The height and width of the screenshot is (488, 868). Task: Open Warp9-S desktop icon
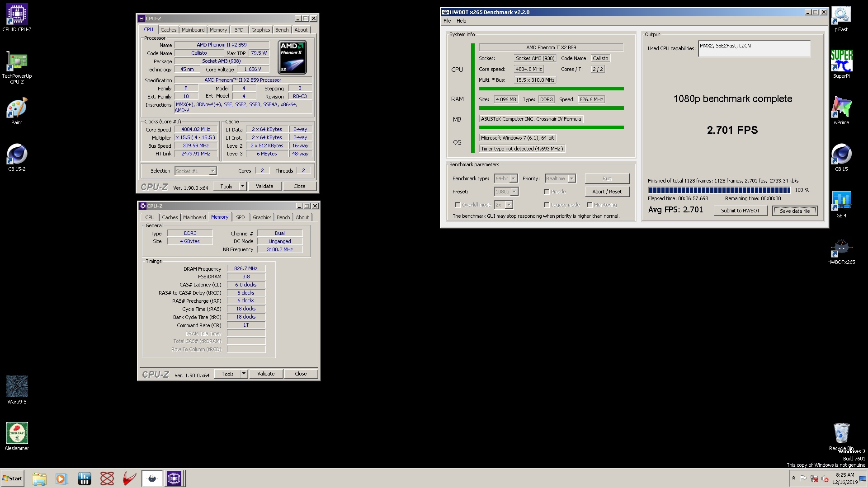click(17, 390)
